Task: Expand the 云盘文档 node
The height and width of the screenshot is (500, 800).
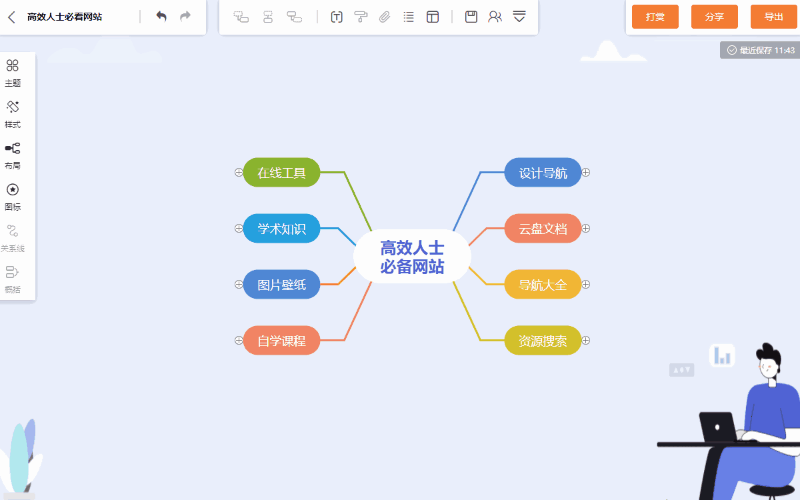Action: click(x=586, y=229)
